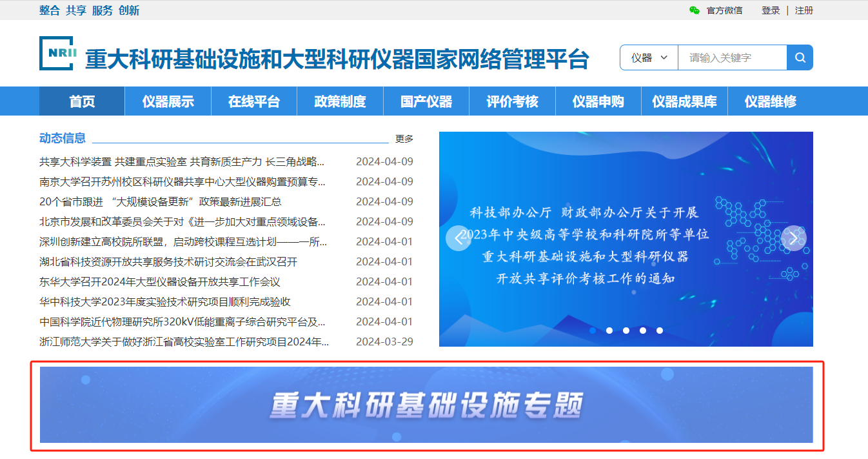Screen dimensions: 868x459
Task: Open news 北京市发展和改革委员会关于对
Action: [182, 221]
